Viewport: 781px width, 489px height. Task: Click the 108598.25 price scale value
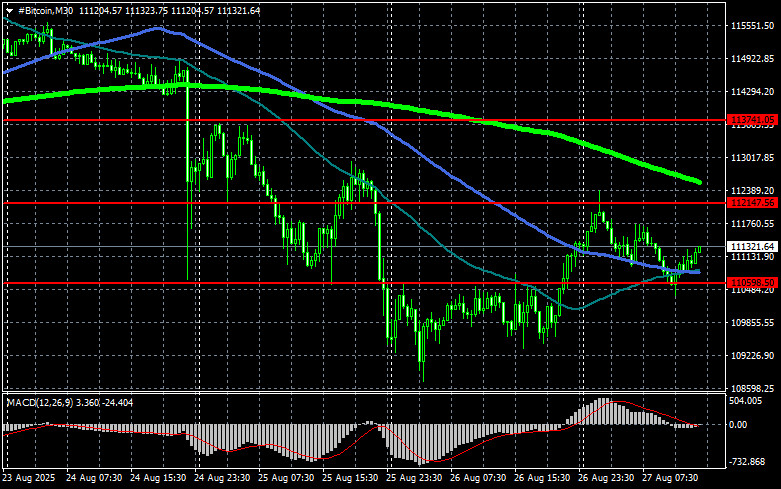752,388
